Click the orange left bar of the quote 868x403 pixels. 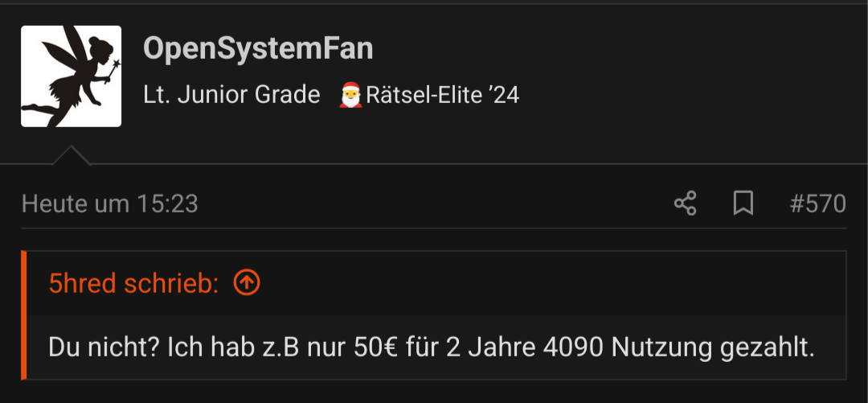(24, 315)
